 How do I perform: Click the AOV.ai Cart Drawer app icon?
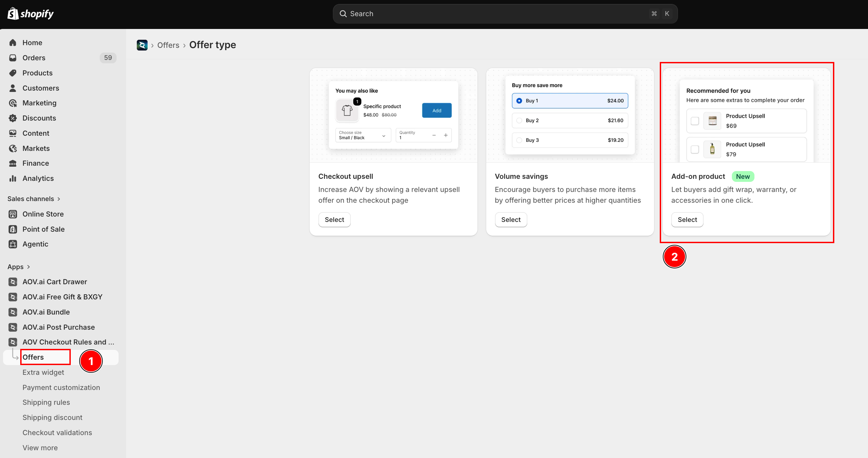coord(13,282)
